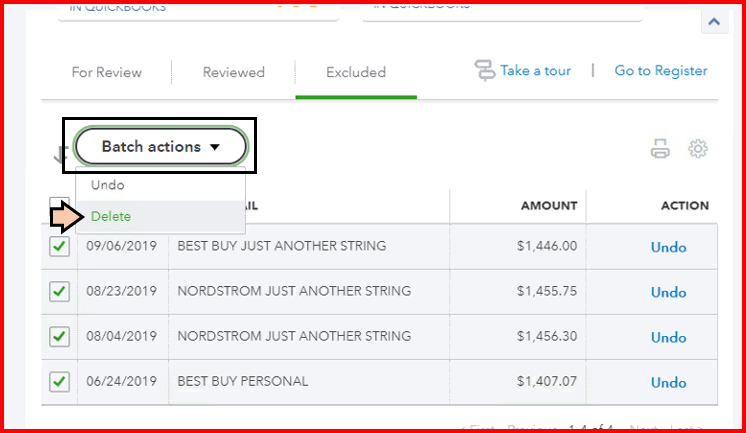
Task: Choose Delete from the Batch actions menu
Action: [111, 216]
